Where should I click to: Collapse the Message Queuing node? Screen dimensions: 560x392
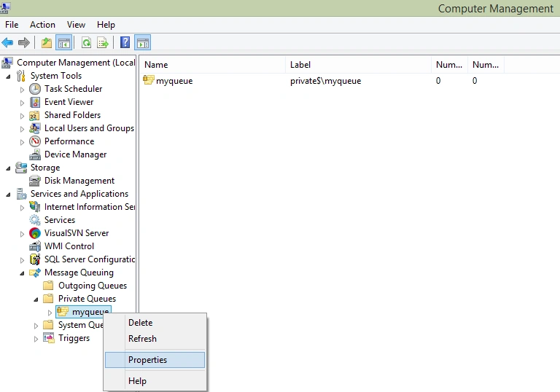point(22,273)
